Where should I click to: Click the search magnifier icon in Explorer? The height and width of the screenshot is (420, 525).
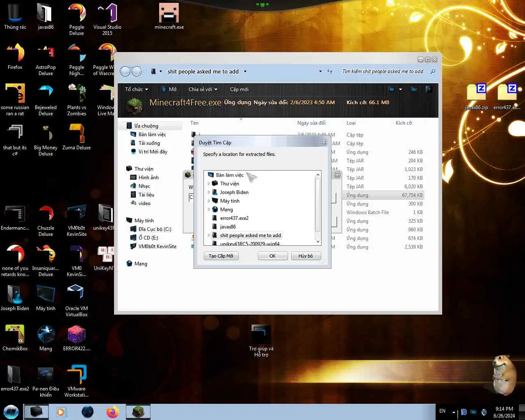pyautogui.click(x=433, y=71)
